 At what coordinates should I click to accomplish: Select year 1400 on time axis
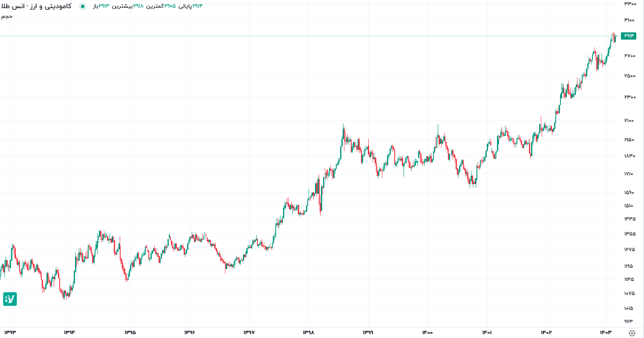427,332
